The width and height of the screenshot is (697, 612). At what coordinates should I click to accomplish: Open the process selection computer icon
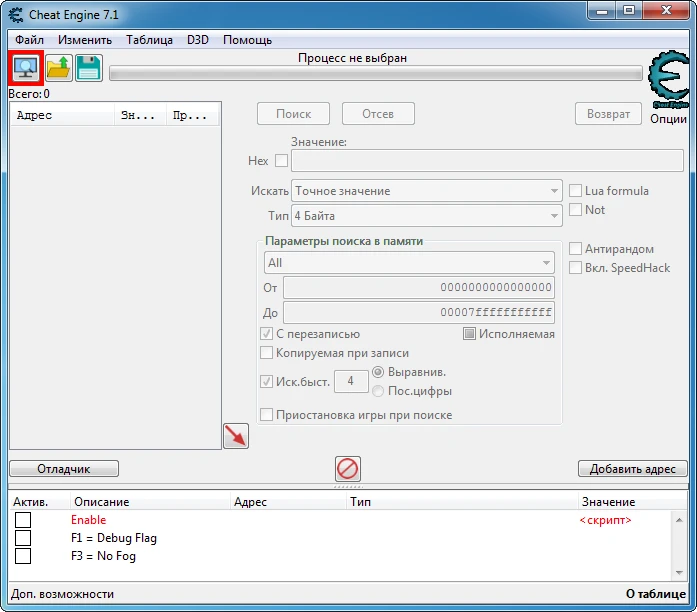[x=26, y=68]
